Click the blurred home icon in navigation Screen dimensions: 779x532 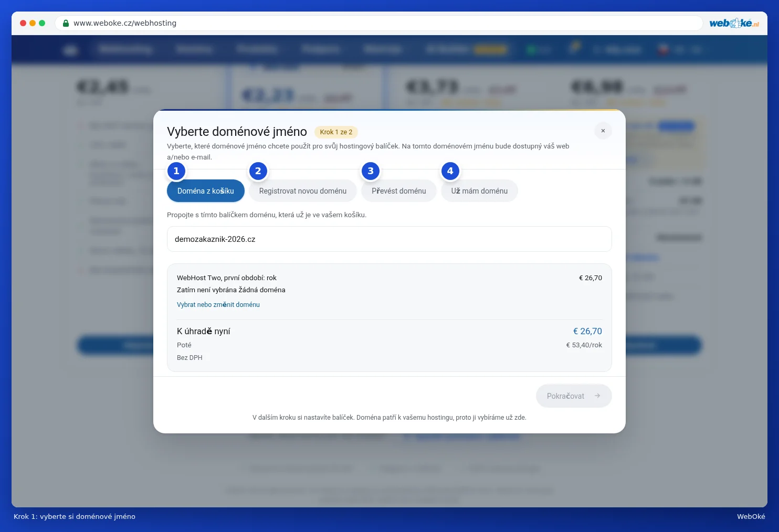[70, 50]
